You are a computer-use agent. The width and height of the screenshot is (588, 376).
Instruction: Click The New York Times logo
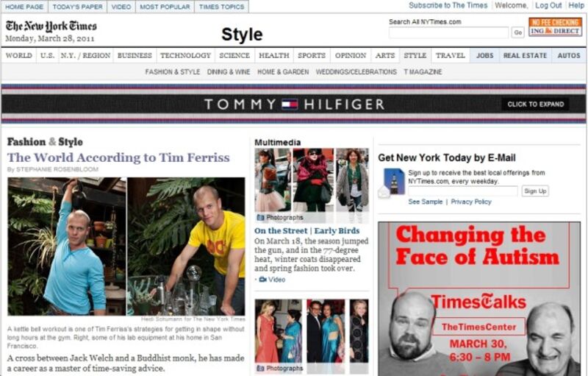pyautogui.click(x=51, y=26)
